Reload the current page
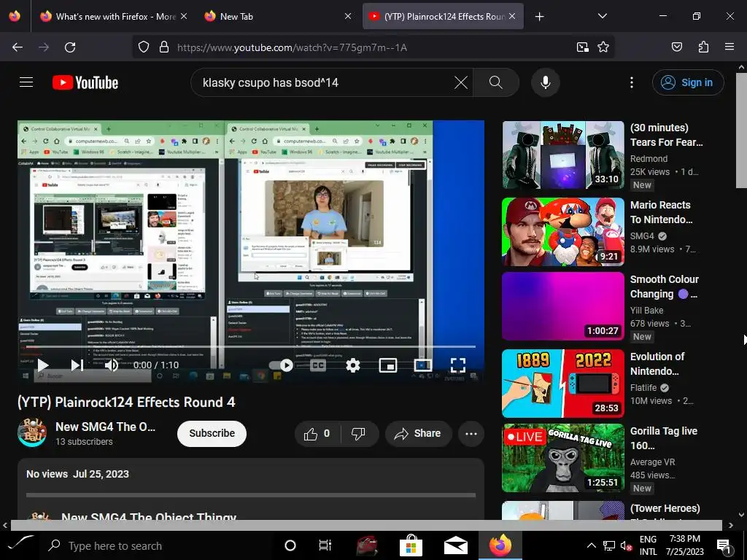This screenshot has height=560, width=747. [70, 47]
